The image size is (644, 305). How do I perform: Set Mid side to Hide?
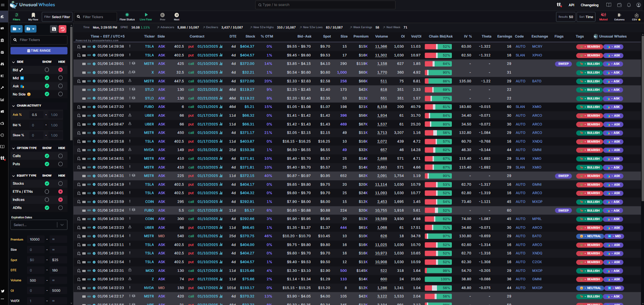pyautogui.click(x=60, y=78)
